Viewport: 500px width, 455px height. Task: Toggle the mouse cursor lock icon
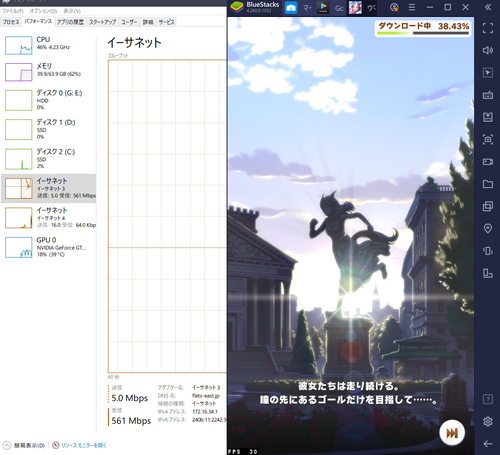pos(488,73)
